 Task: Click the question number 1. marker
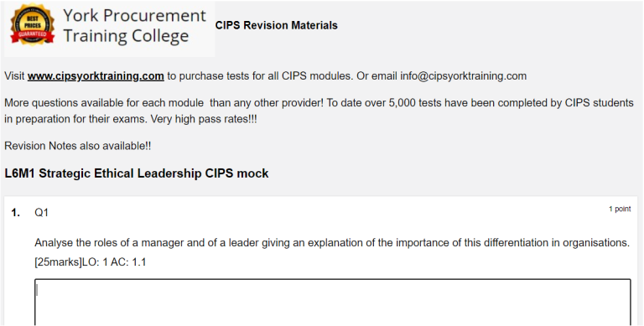coord(16,213)
